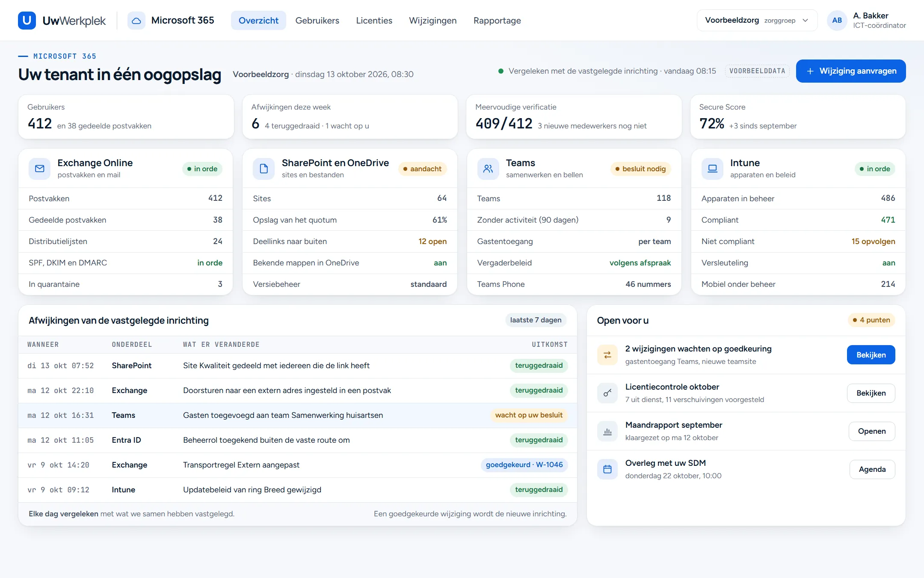The image size is (924, 578).
Task: Click the calendar icon beside Overleg met uw SDM
Action: (x=607, y=469)
